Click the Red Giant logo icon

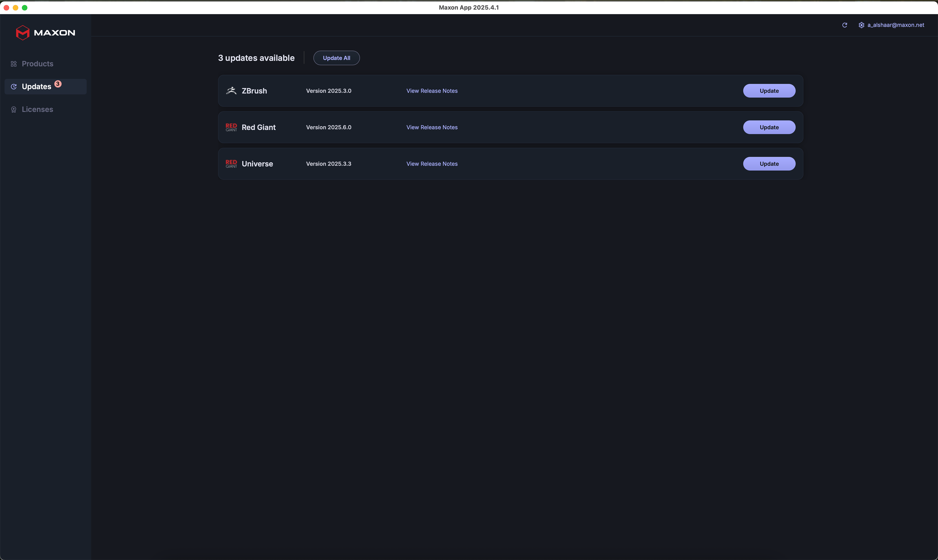click(x=231, y=127)
